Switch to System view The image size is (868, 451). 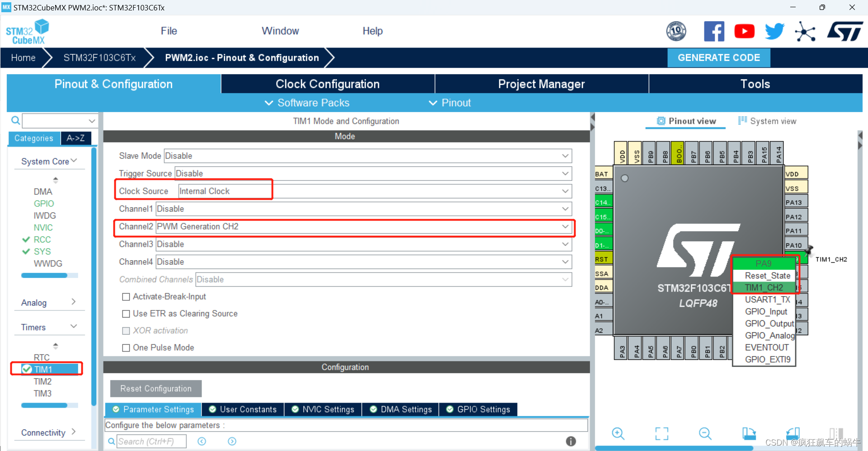click(767, 121)
